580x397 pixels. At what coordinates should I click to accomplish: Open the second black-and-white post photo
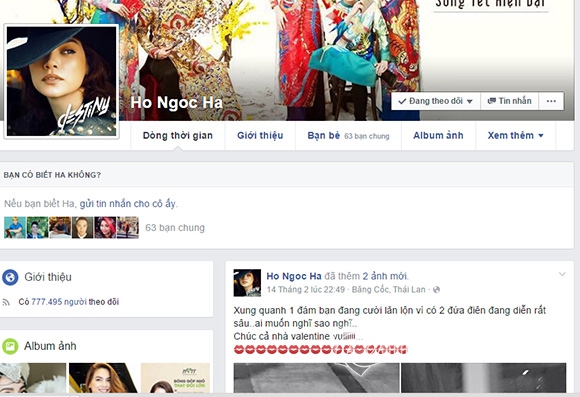[483, 377]
